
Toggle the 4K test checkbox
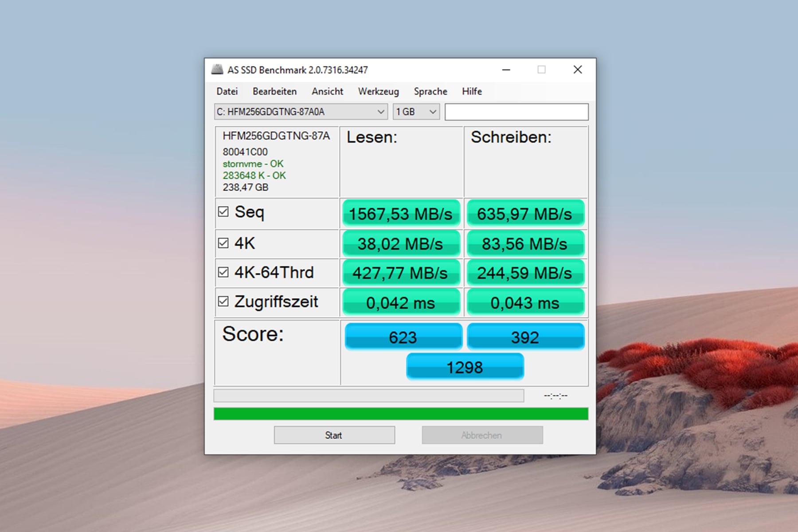[x=223, y=243]
